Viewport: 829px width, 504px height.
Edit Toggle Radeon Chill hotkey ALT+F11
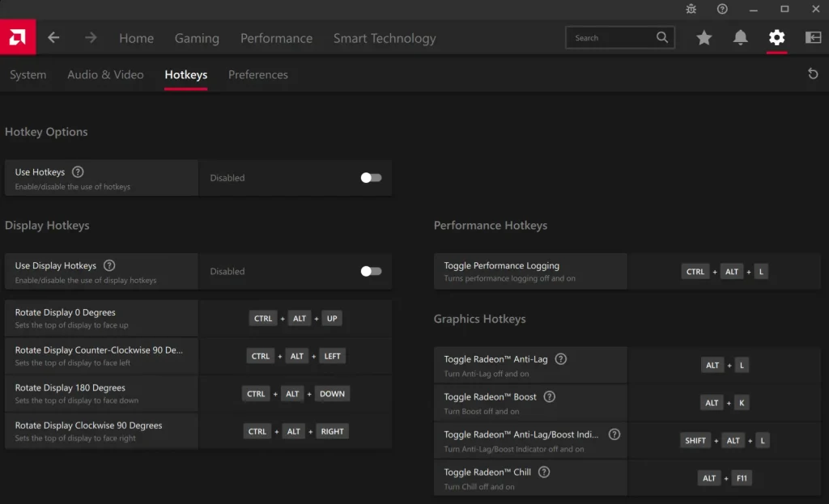point(724,477)
